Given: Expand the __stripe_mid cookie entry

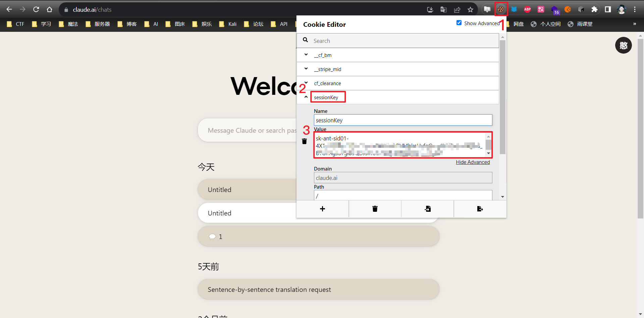Looking at the screenshot, I should coord(306,69).
